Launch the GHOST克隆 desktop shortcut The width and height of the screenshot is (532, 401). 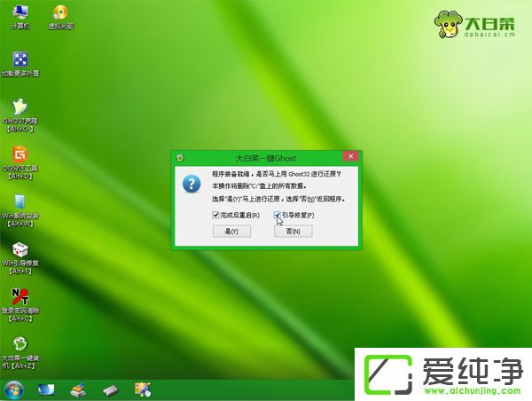tap(20, 106)
